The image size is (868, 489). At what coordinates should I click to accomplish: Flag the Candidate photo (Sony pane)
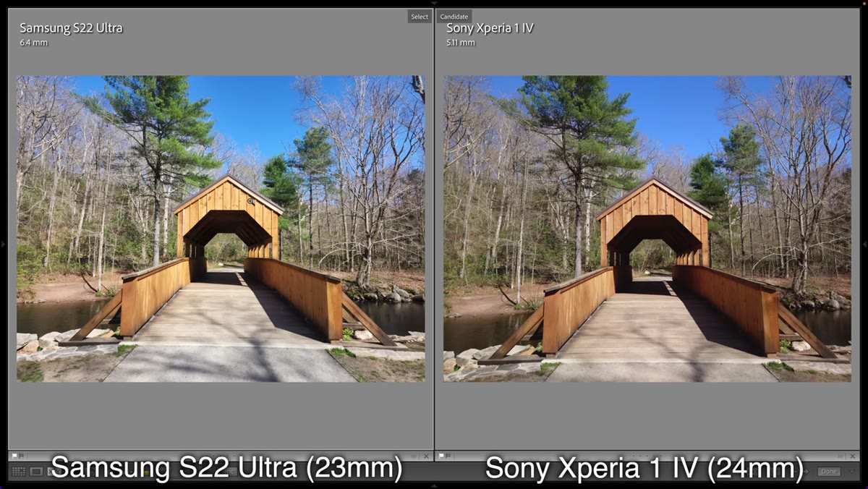441,456
